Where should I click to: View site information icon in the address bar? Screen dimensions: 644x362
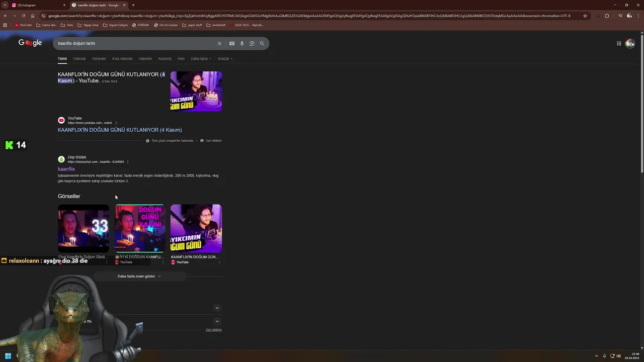click(44, 16)
